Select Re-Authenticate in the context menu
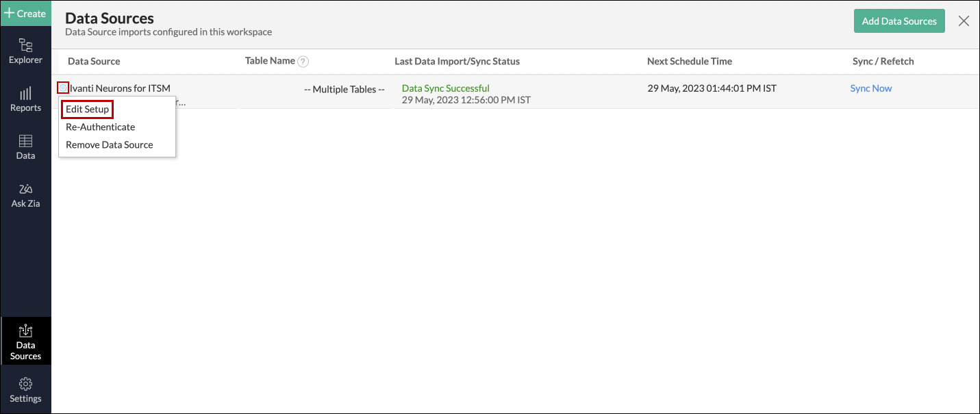980x414 pixels. (x=100, y=127)
